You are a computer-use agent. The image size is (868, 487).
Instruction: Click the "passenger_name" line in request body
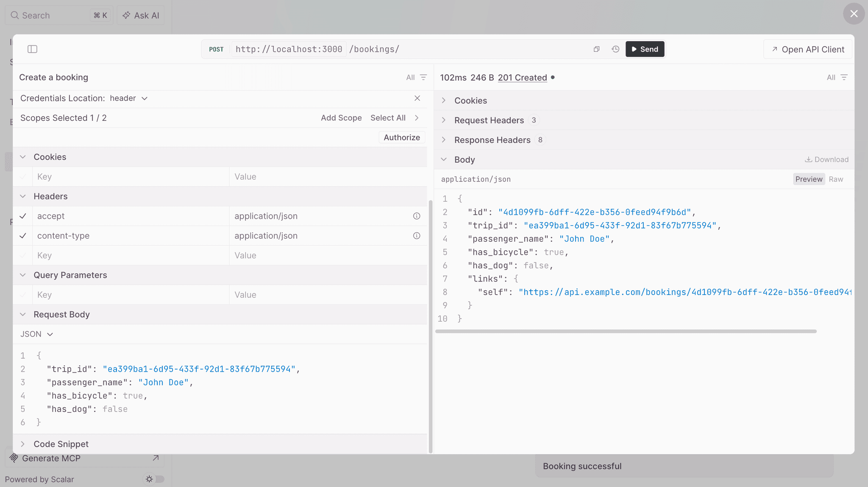[x=120, y=382]
